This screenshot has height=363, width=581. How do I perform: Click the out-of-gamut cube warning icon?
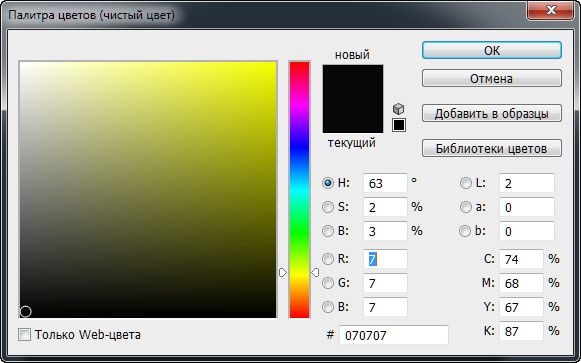[398, 109]
